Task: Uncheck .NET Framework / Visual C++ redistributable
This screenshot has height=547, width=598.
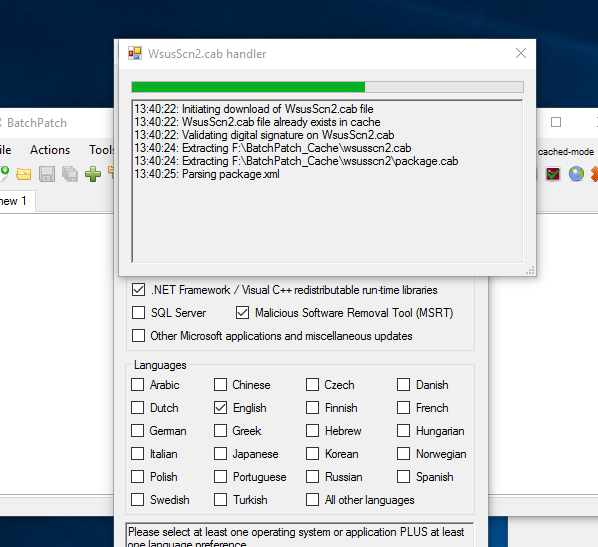Action: pyautogui.click(x=138, y=290)
